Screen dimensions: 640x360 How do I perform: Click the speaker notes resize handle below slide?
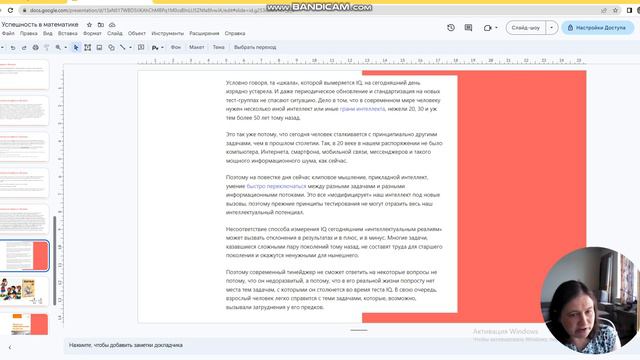point(359,330)
